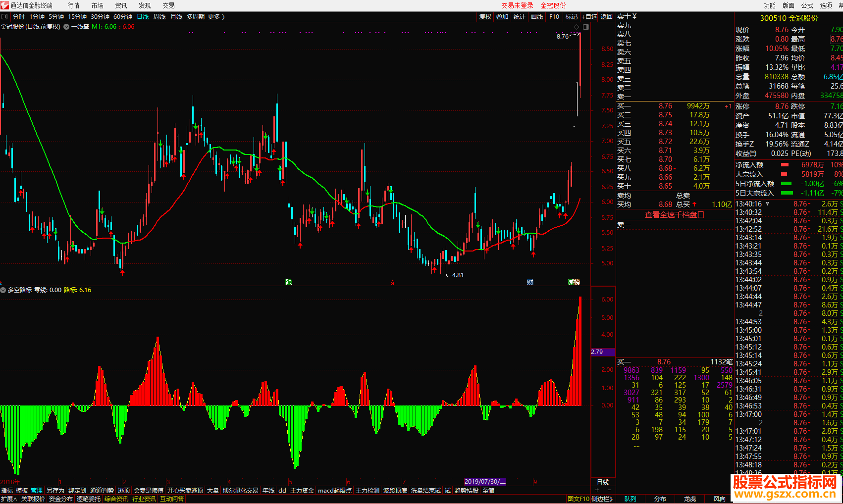Click the 返回 back button
This screenshot has width=843, height=504.
607,17
